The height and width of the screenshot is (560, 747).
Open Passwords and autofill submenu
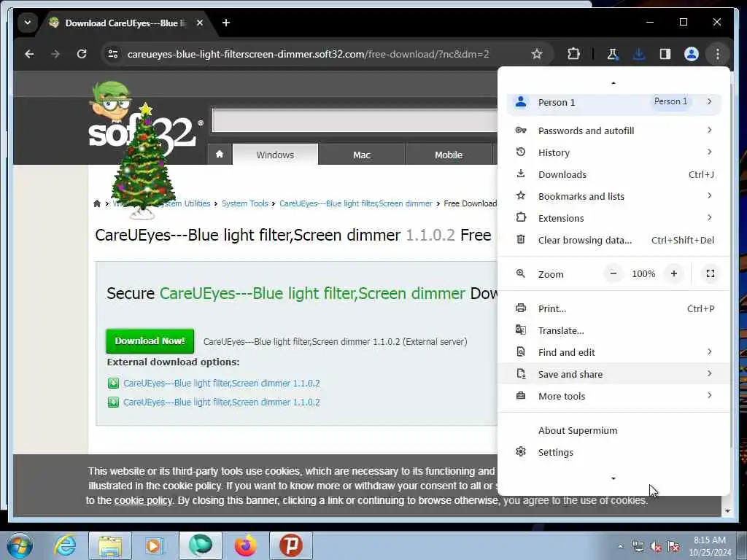[614, 131]
